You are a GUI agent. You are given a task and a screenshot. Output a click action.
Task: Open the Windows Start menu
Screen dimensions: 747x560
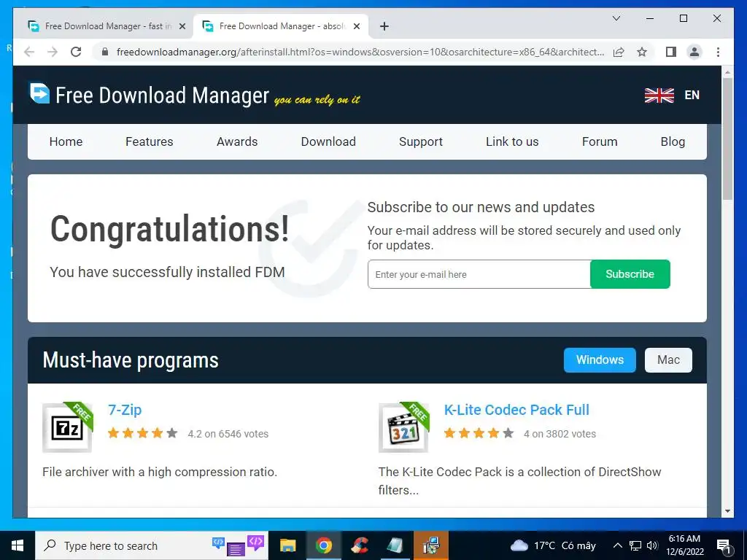click(18, 545)
